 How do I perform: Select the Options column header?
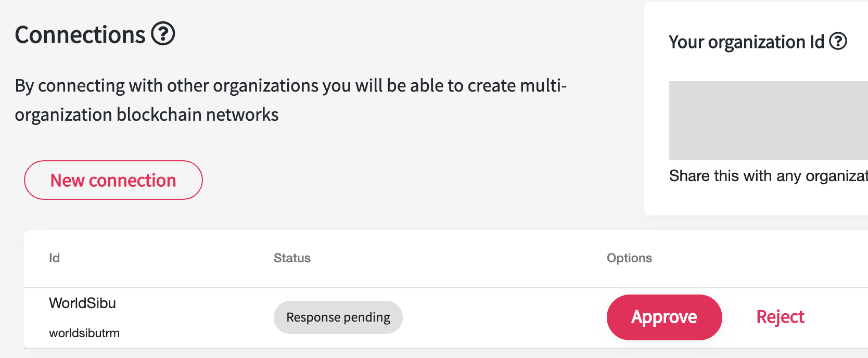tap(629, 258)
